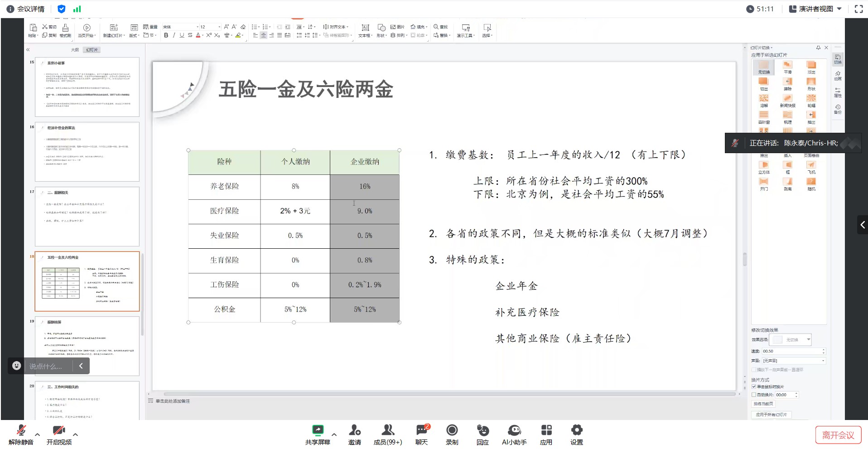Screen dimensions: 868x449
Task: Uncheck 单击鼠标时换片 option
Action: pyautogui.click(x=753, y=386)
